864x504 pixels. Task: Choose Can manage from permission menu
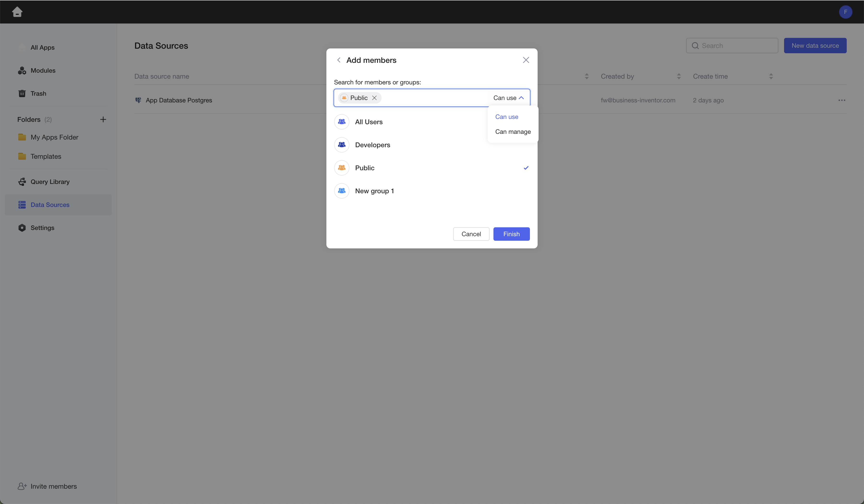[513, 132]
